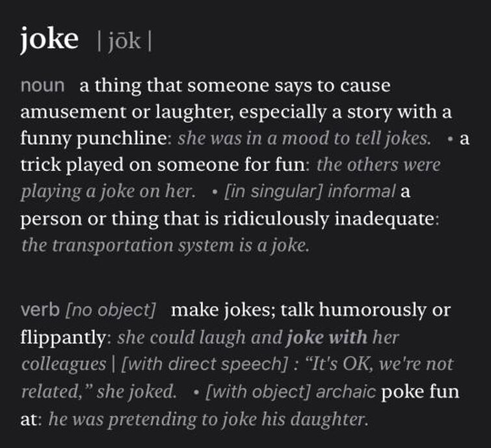Viewport: 491px width, 448px height.
Task: Click the example 'he was pretending to joke his daughter'
Action: click(x=208, y=419)
